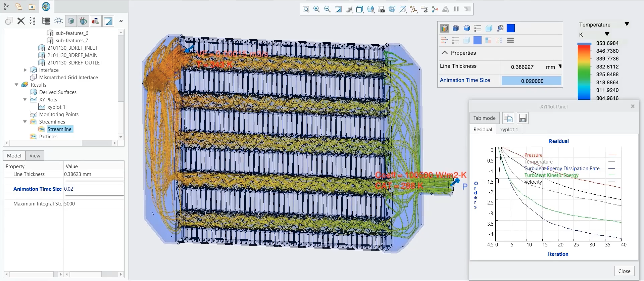
Task: Click the expand-all tree list icon
Action: 32,21
